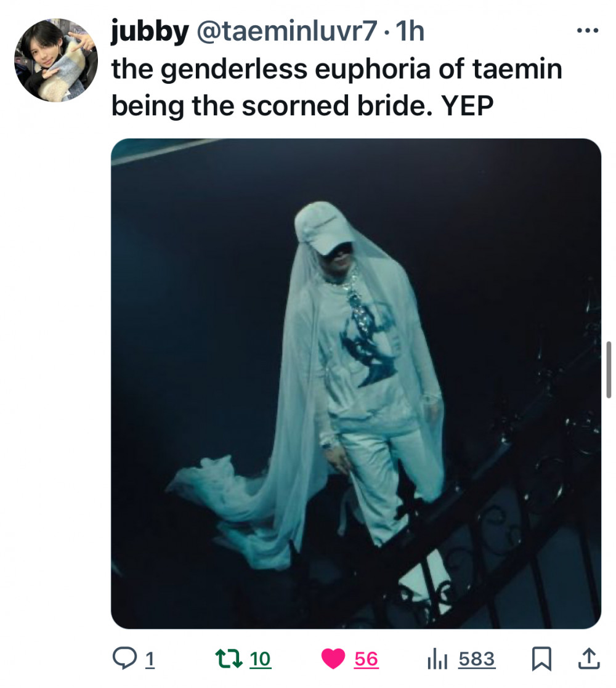Click the like count 56
Image resolution: width=616 pixels, height=688 pixels.
click(367, 659)
